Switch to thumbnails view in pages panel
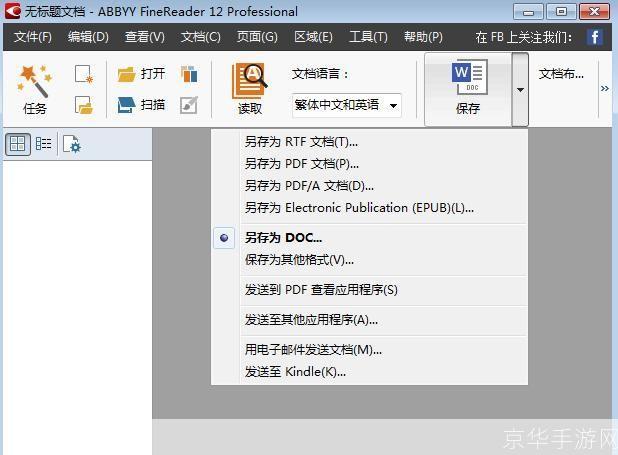The width and height of the screenshot is (618, 455). point(18,144)
